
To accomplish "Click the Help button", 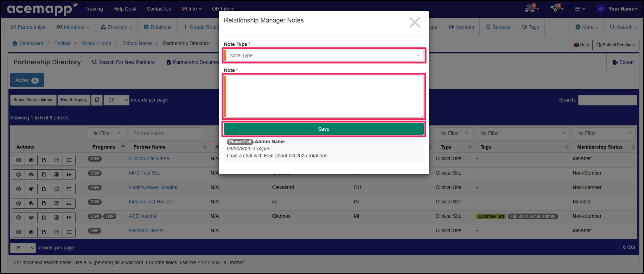I will (581, 45).
